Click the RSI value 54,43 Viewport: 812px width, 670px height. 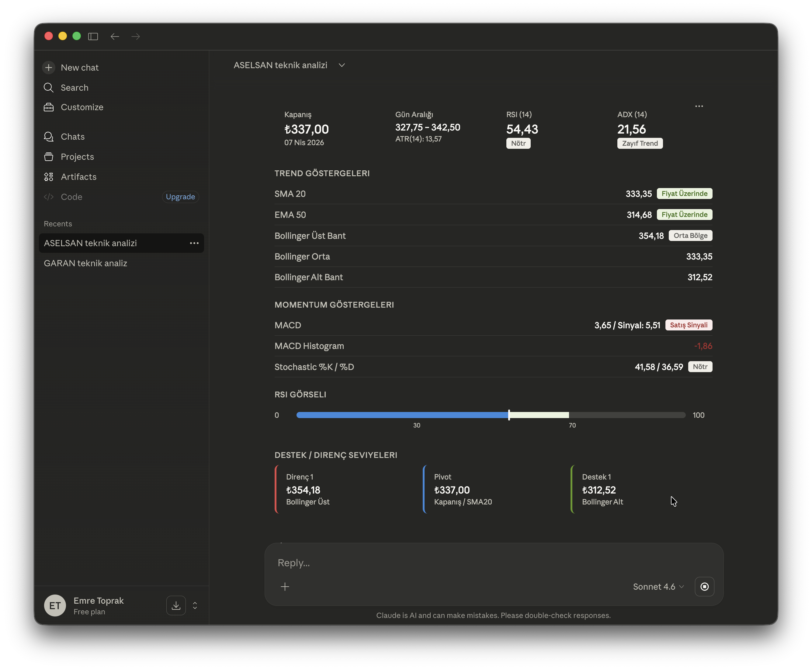tap(522, 129)
